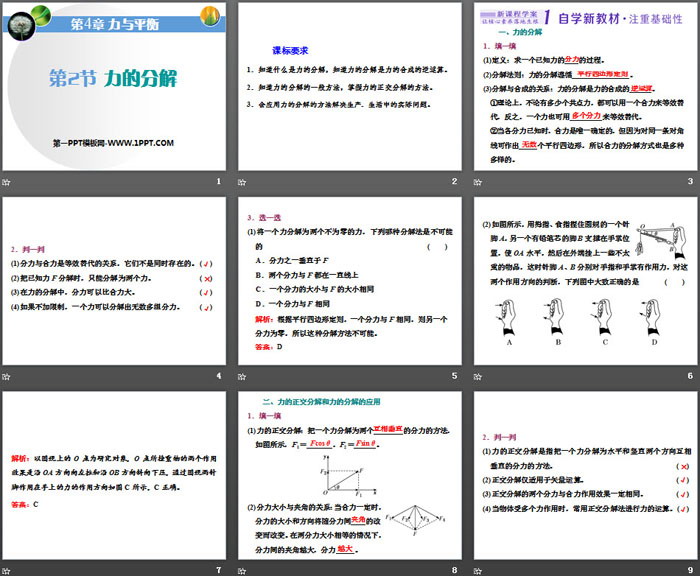Screen dimensions: 700x576
Task: Click hand diagram labeled B on slide 6
Action: pos(556,321)
